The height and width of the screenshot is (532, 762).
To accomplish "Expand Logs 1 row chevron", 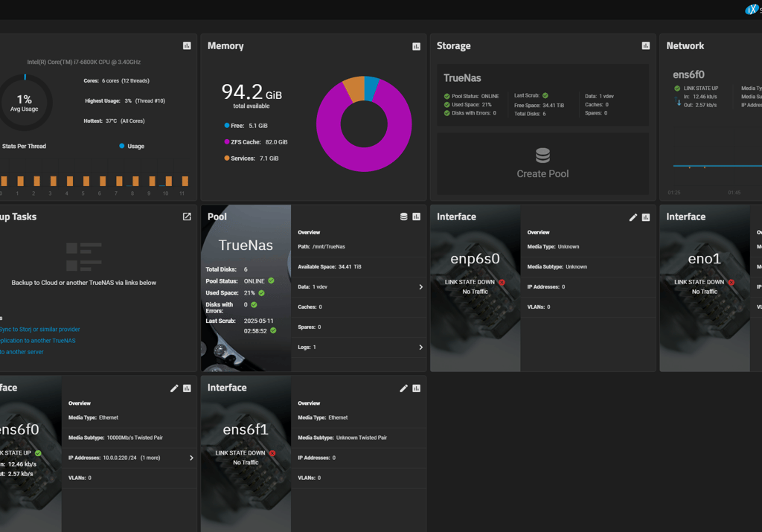I will pyautogui.click(x=421, y=347).
